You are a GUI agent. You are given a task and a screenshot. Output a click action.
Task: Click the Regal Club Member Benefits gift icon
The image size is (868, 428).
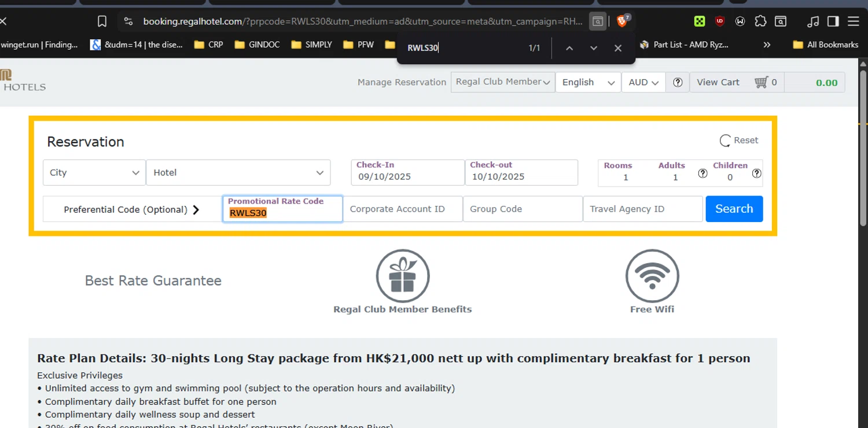[403, 276]
